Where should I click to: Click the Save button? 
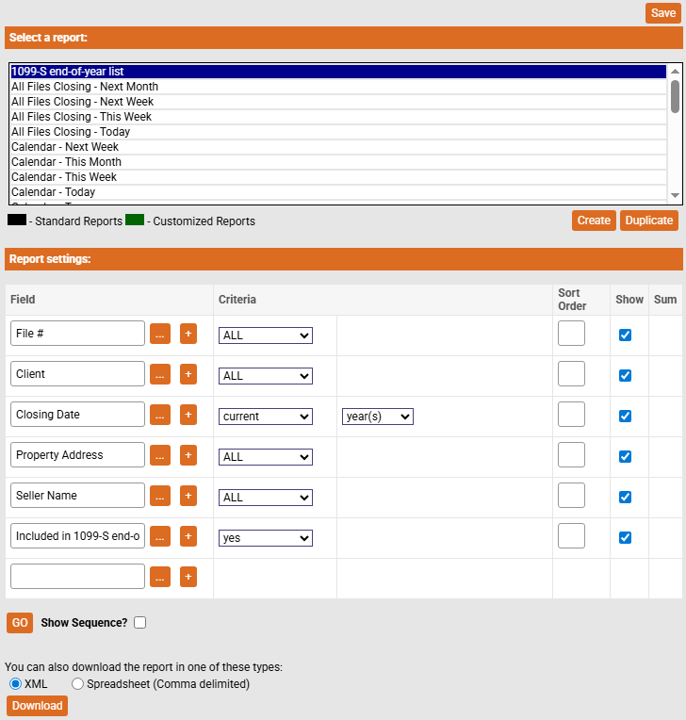pos(663,13)
